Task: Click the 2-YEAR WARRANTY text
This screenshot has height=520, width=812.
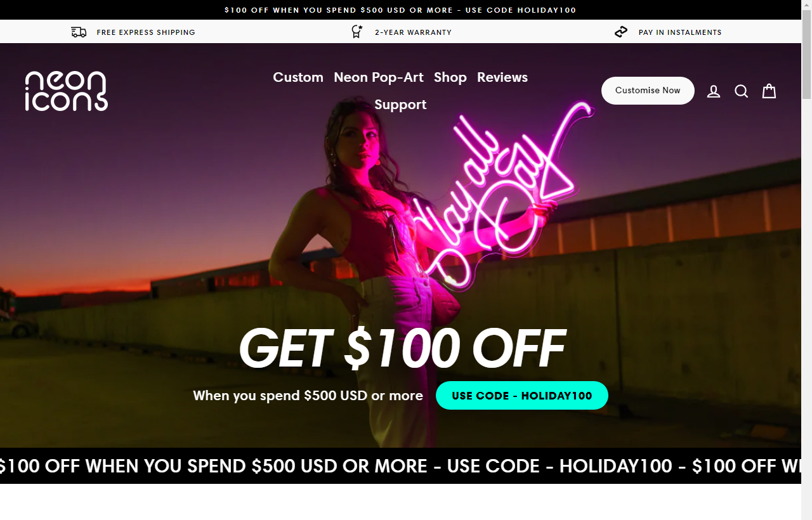Action: point(413,32)
